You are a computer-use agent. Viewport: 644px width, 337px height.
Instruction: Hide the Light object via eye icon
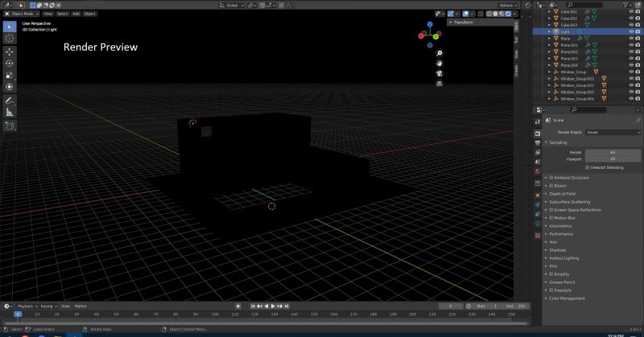pyautogui.click(x=631, y=31)
